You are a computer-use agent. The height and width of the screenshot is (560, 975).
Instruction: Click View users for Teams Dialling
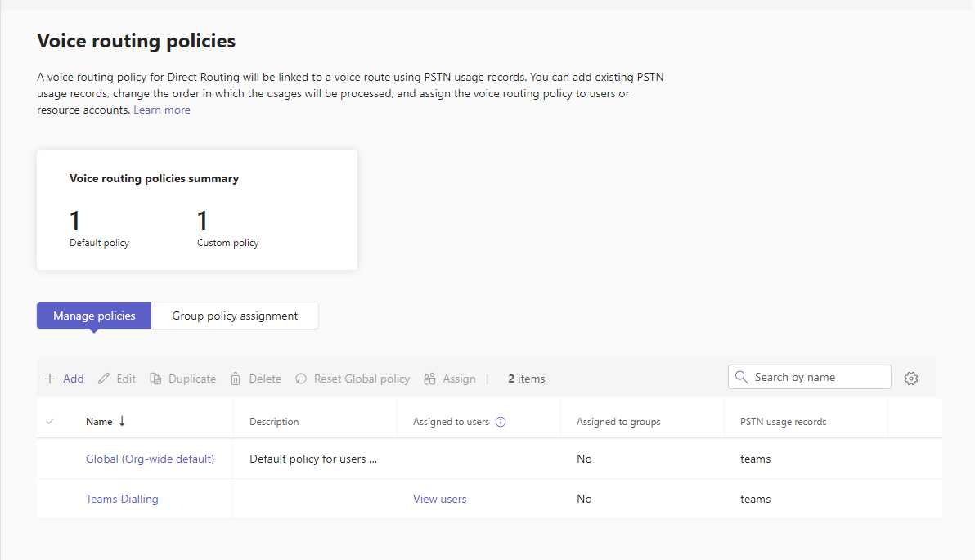[x=439, y=499]
